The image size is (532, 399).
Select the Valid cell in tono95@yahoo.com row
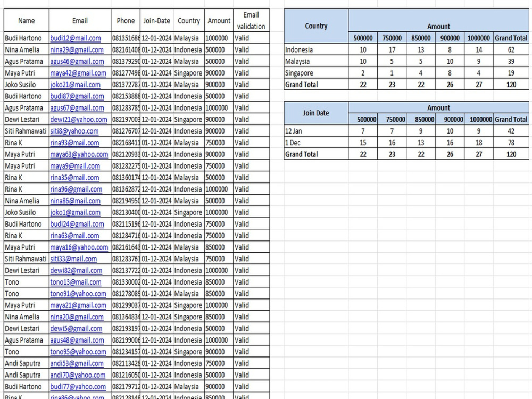252,352
